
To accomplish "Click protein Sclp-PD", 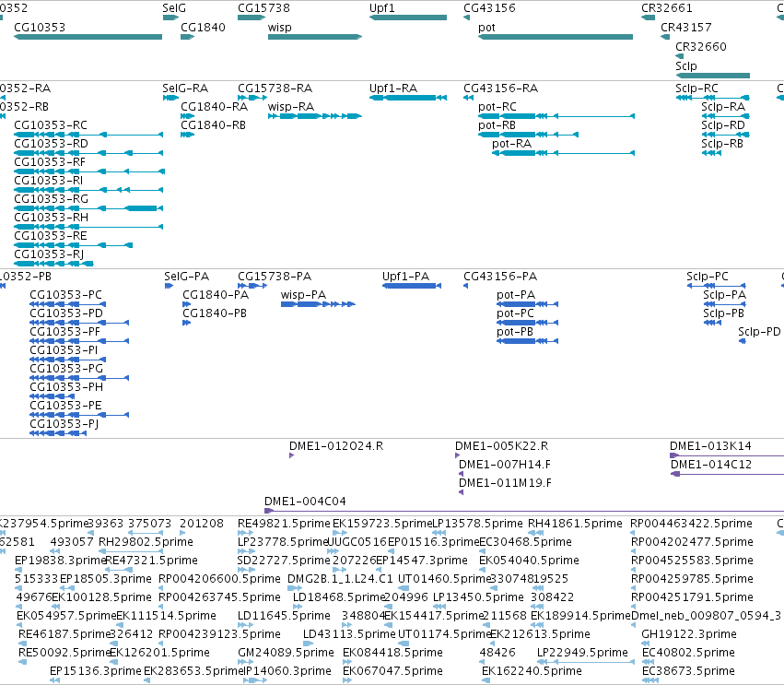I will (x=743, y=341).
